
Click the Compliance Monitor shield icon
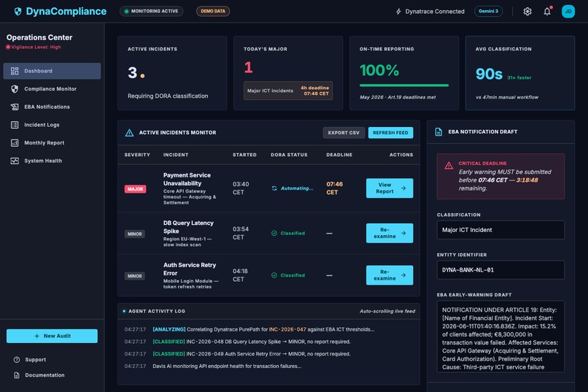point(15,89)
